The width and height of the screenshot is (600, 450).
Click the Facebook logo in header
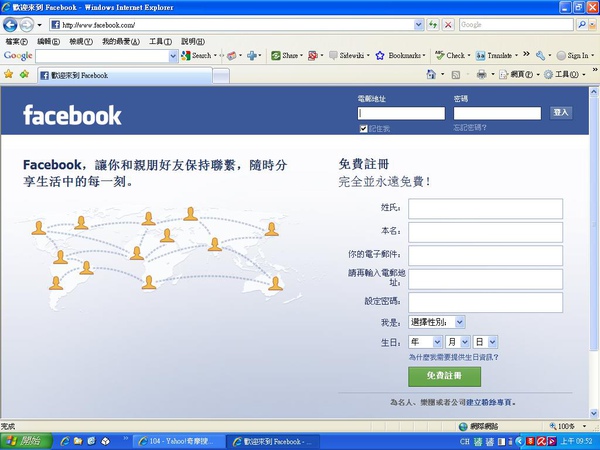coord(72,115)
